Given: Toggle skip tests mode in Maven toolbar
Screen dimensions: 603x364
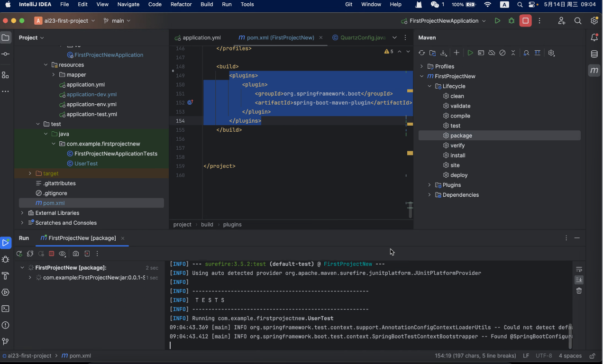Looking at the screenshot, I should click(x=502, y=53).
